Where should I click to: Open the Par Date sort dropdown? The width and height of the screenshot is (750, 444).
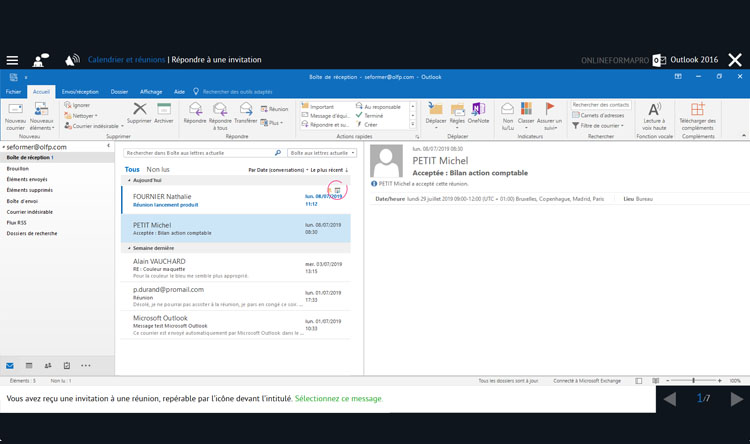click(x=277, y=170)
